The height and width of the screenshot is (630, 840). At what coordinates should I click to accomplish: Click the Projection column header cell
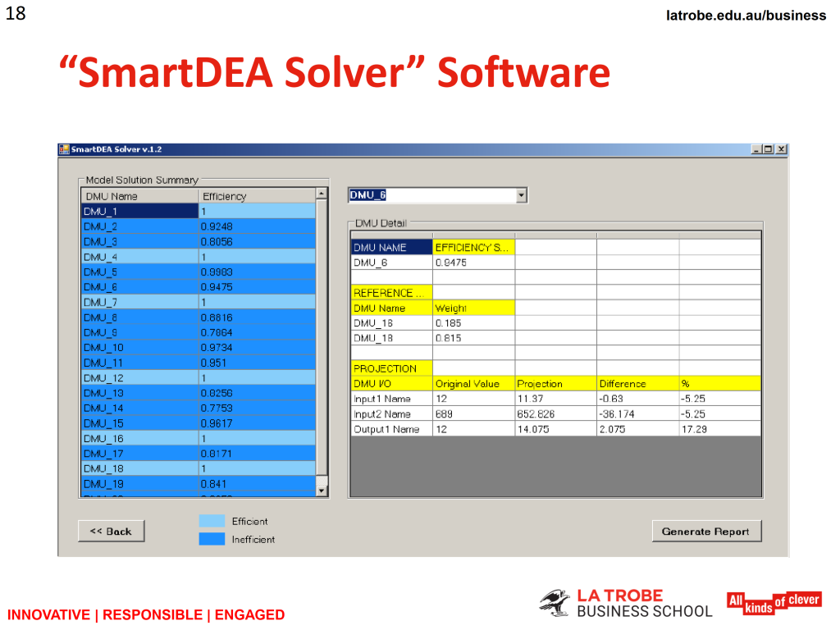556,384
